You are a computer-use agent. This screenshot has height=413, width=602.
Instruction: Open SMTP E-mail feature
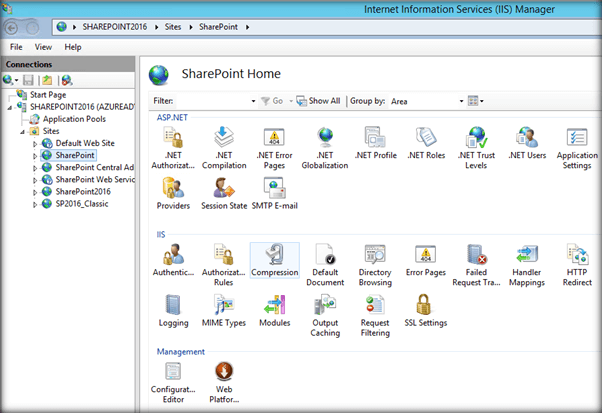(274, 193)
